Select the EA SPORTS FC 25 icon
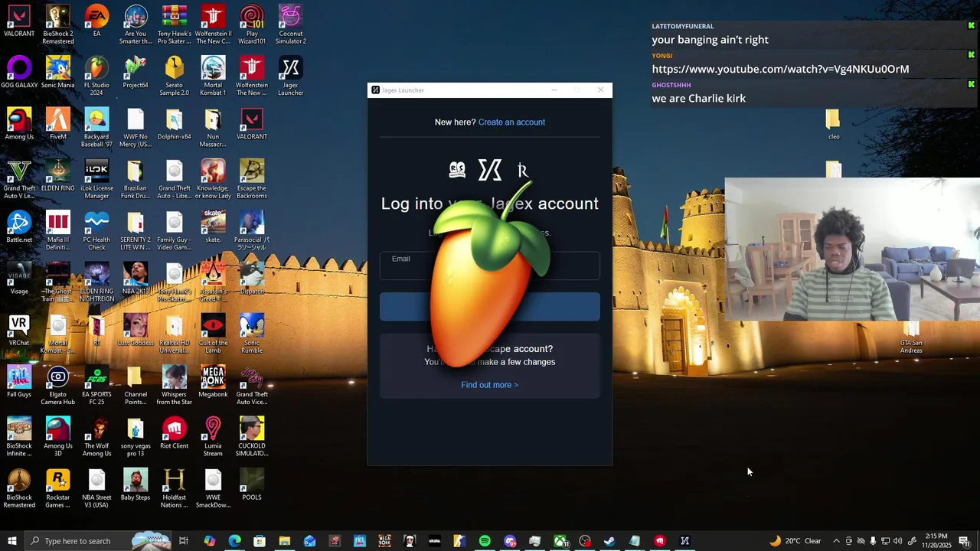980x551 pixels. coord(96,386)
